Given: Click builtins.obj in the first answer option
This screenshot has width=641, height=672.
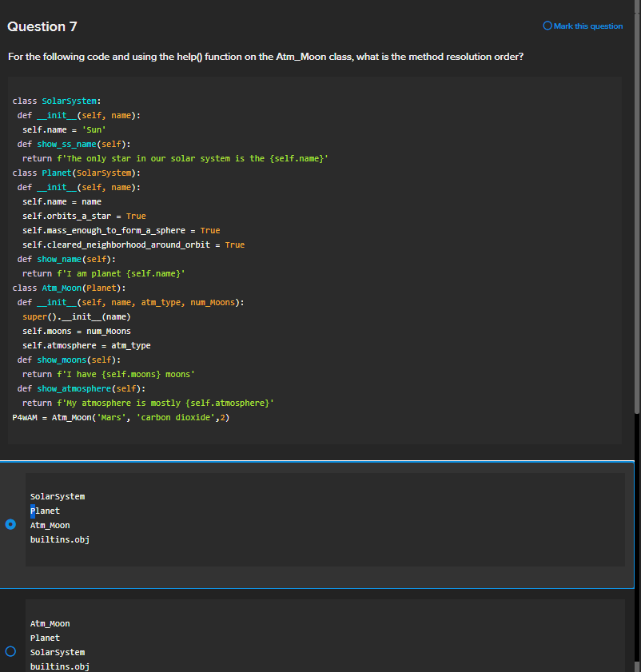Looking at the screenshot, I should [x=59, y=540].
